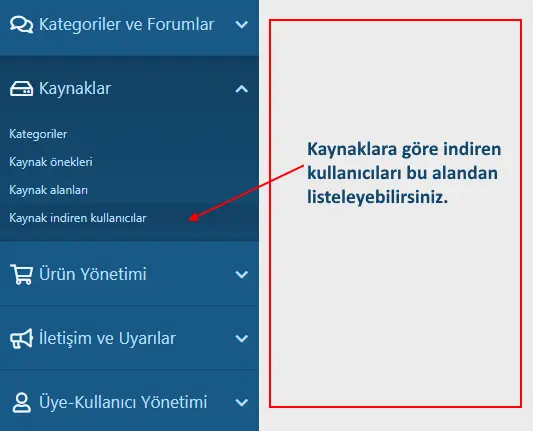Screen dimensions: 533x431
Task: Expand Ürün Yönetimi chevron arrow
Action: 241,274
